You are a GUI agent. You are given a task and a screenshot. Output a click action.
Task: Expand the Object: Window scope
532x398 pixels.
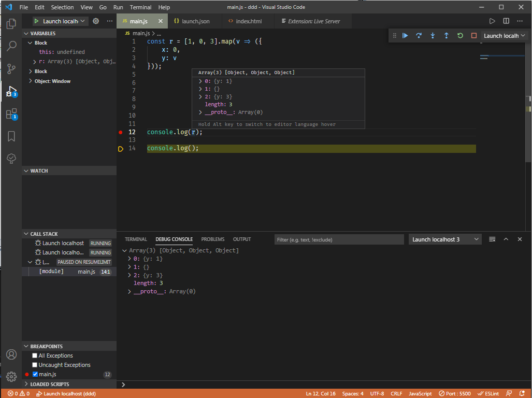pos(31,81)
